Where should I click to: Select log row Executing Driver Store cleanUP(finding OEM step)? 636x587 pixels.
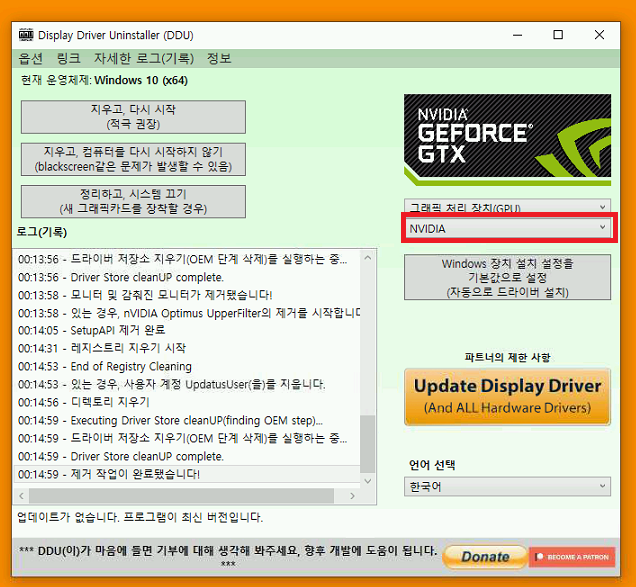pos(187,420)
